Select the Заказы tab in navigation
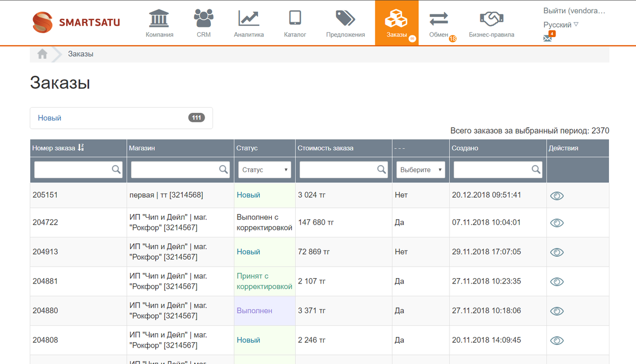The width and height of the screenshot is (636, 364). (x=396, y=23)
